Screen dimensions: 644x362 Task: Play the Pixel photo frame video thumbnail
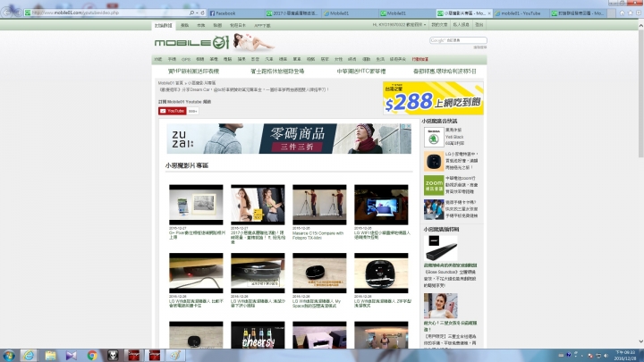pos(196,205)
